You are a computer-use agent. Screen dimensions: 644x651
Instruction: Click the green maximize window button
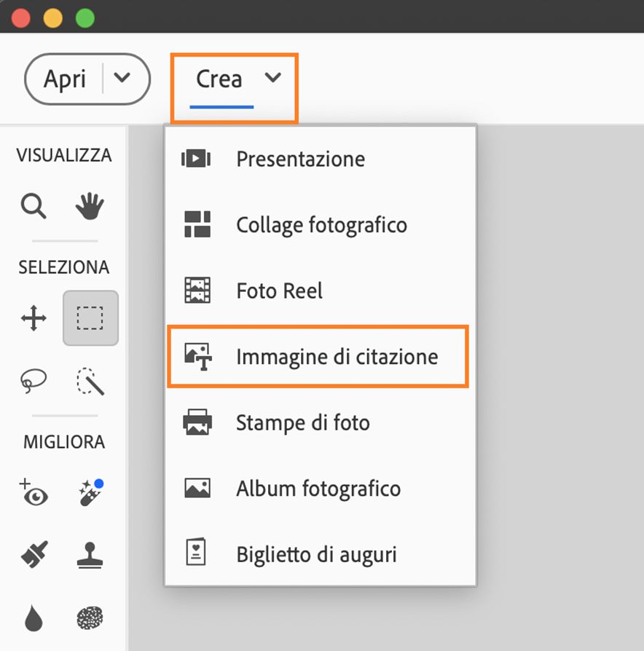(x=85, y=17)
